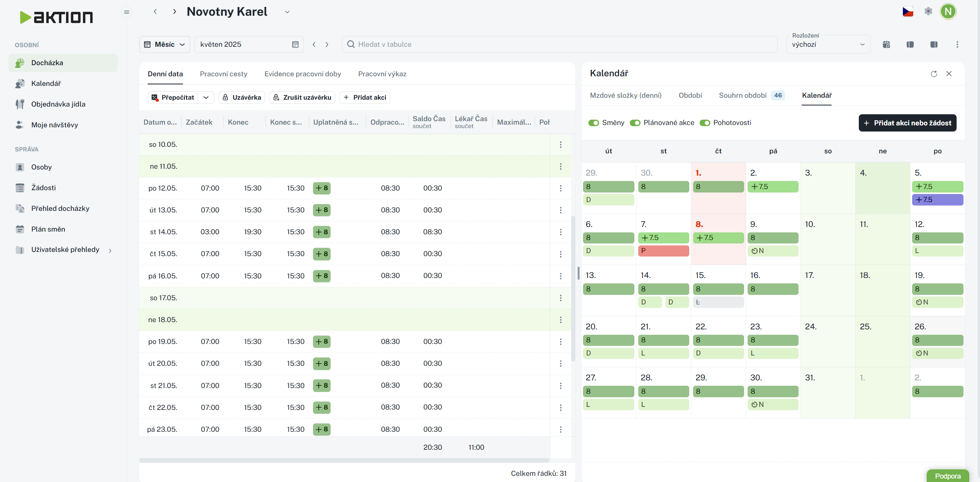Image resolution: width=980 pixels, height=482 pixels.
Task: Refresh the Kalendář panel
Action: [x=934, y=74]
